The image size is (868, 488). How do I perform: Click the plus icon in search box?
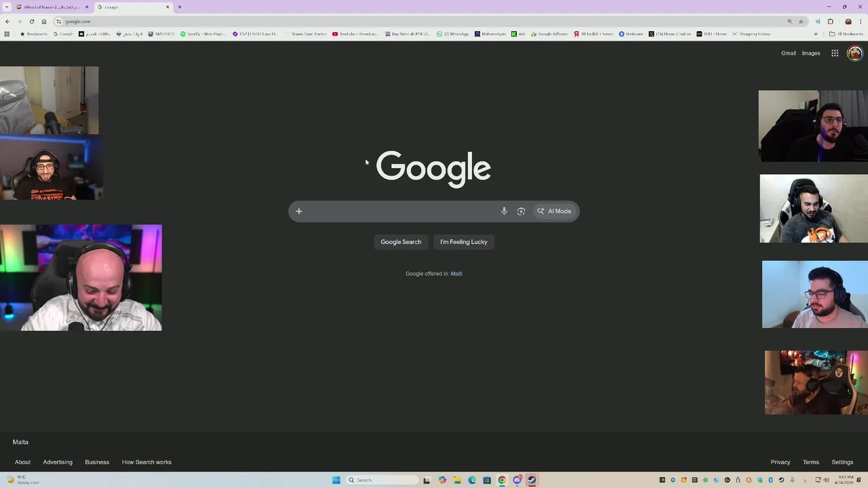tap(298, 211)
